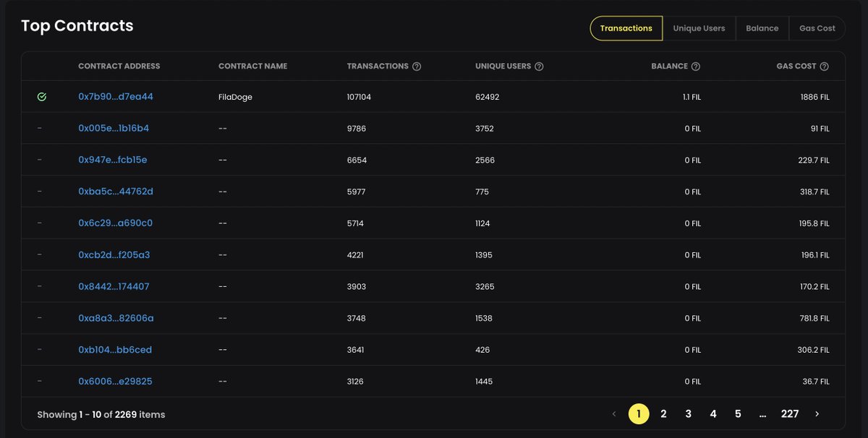This screenshot has width=868, height=438.
Task: Click the 196.1 FIL gas cost
Action: pyautogui.click(x=814, y=255)
